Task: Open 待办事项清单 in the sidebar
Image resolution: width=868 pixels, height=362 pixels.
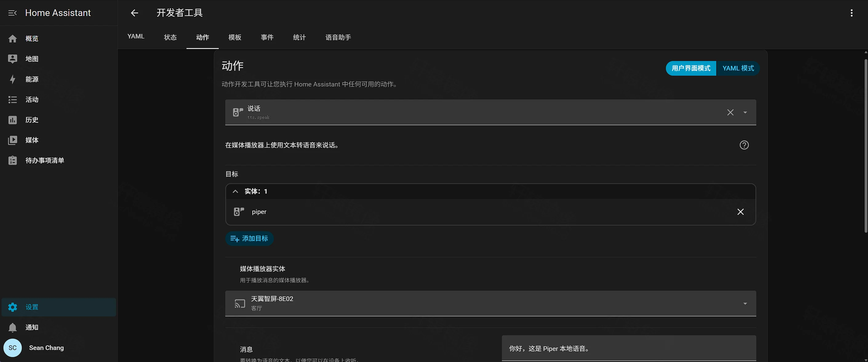Action: (x=59, y=160)
